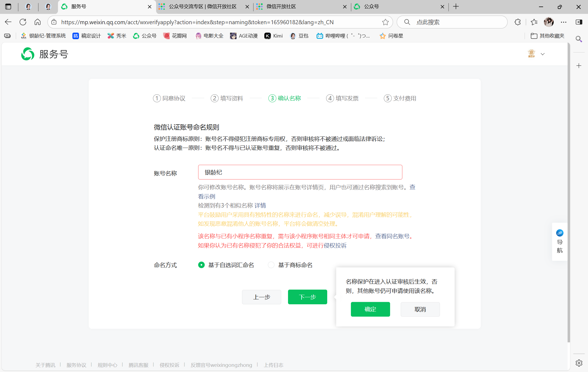This screenshot has width=588, height=372.
Task: Switch to 公众号交流专区 tab
Action: coord(203,7)
